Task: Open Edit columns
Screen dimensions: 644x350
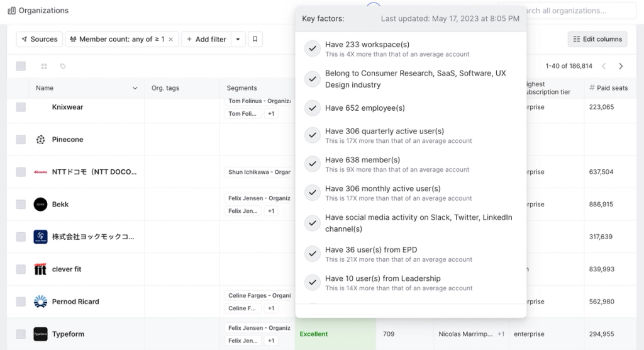Action: click(x=597, y=39)
